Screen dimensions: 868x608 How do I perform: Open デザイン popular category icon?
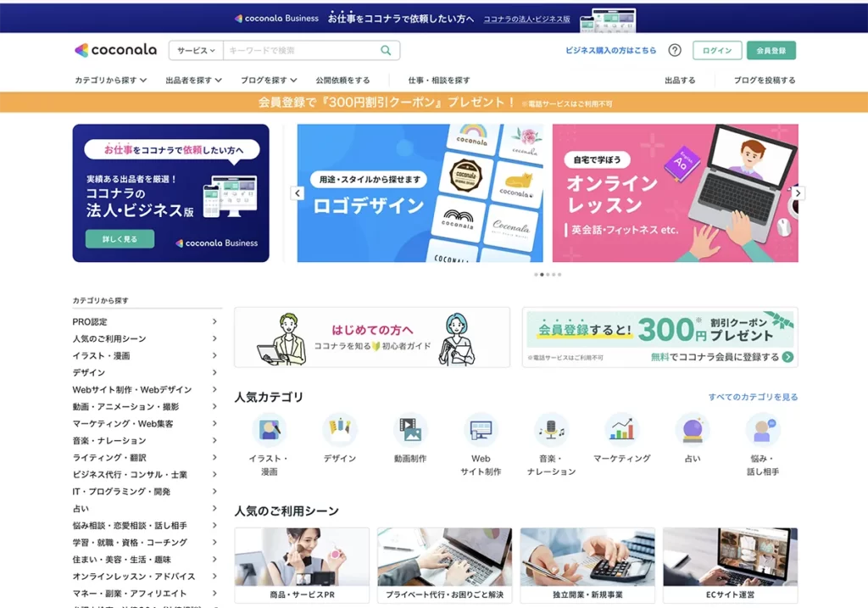339,430
